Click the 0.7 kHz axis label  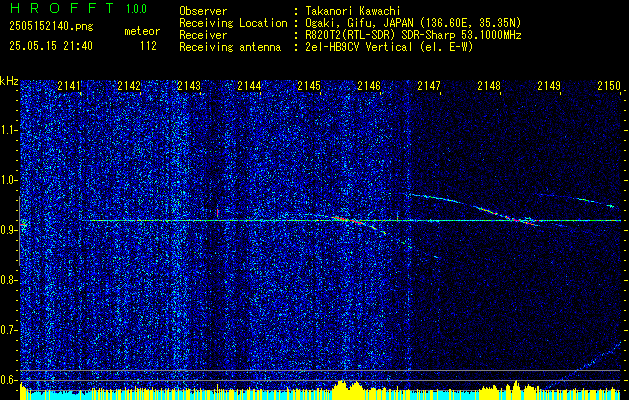click(x=8, y=330)
